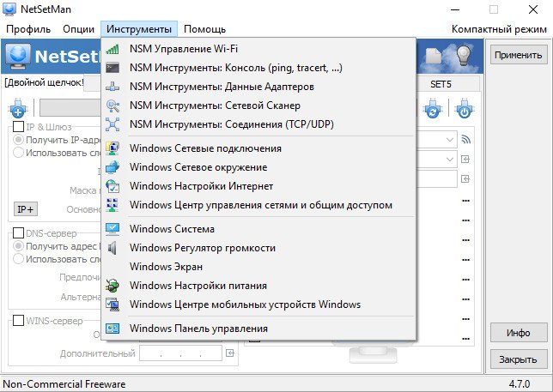The height and width of the screenshot is (392, 553).
Task: Click the TCP/UDP connections icon
Action: pyautogui.click(x=112, y=124)
